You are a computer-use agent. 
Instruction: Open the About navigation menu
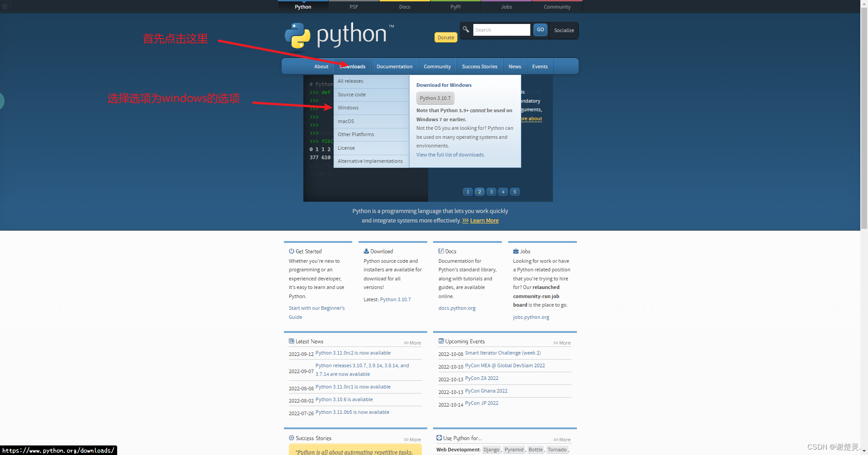pos(321,66)
